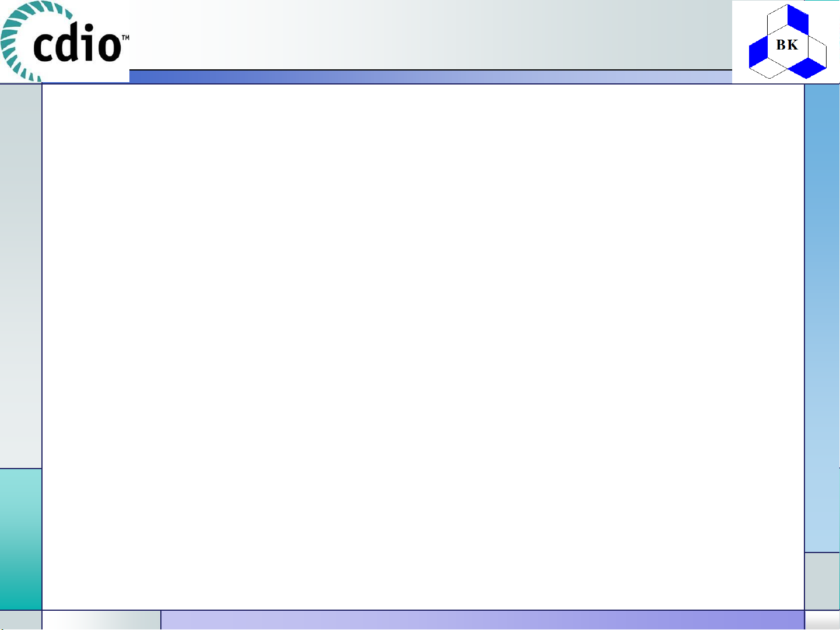Select the pale gray footer box beside lavender bar
Image resolution: width=840 pixels, height=630 pixels.
point(101,620)
